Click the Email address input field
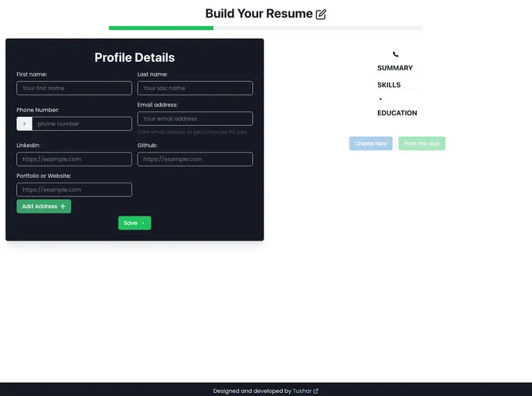Image resolution: width=532 pixels, height=396 pixels. click(x=195, y=119)
